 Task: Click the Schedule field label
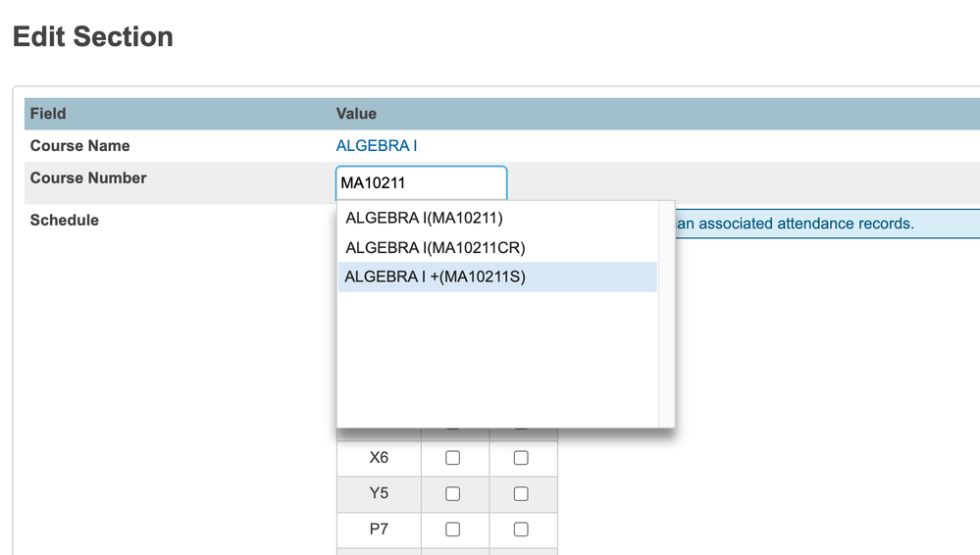point(65,221)
